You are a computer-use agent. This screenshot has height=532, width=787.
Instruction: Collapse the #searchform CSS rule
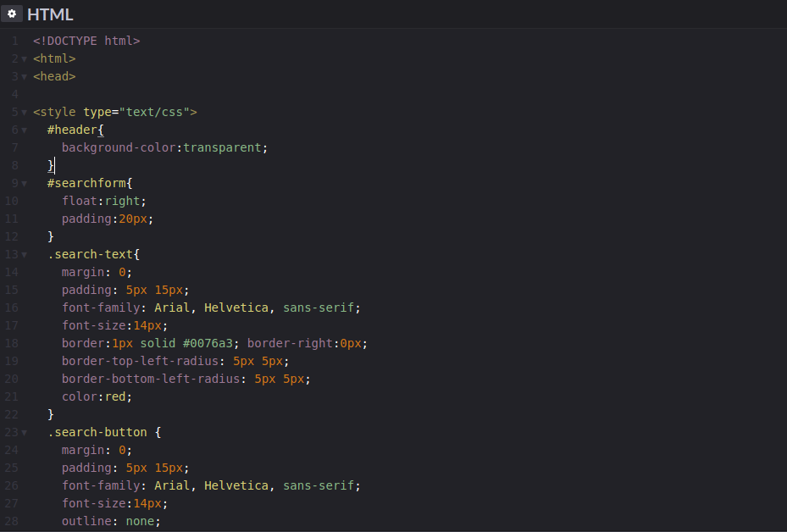tap(23, 182)
